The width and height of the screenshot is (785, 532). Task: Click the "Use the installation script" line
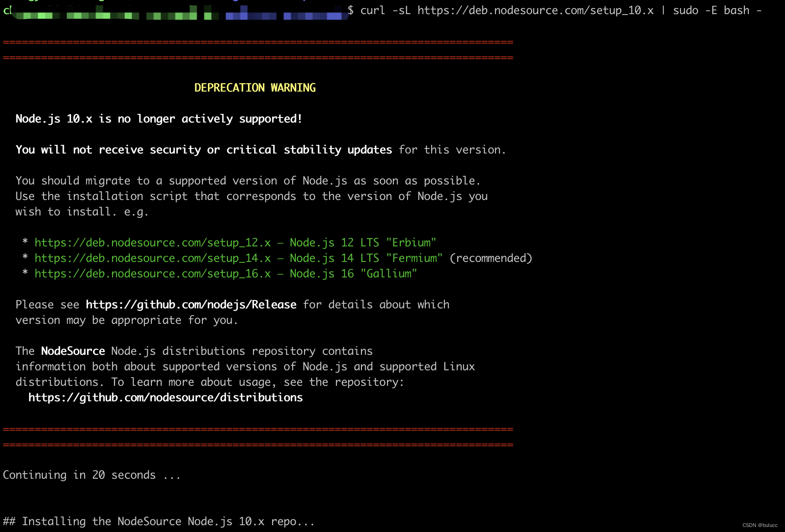tap(252, 196)
